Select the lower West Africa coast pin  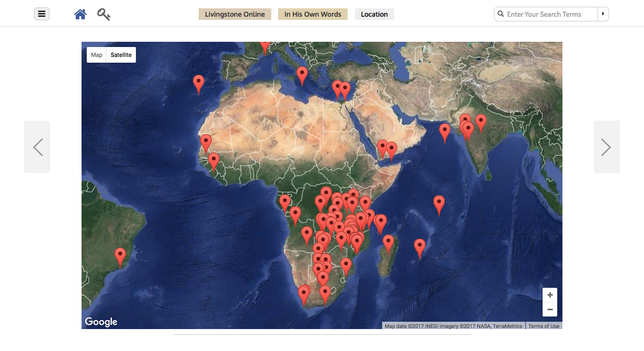coord(213,162)
